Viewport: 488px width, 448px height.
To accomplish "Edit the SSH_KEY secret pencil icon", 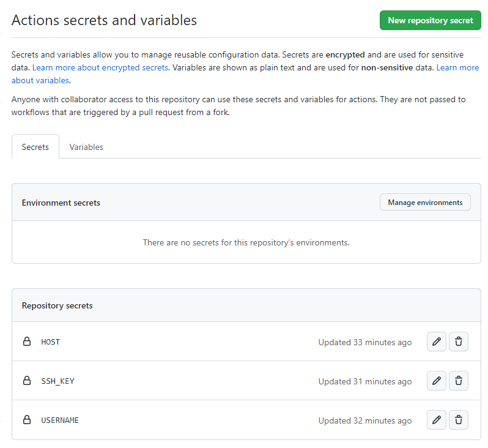I will [436, 381].
